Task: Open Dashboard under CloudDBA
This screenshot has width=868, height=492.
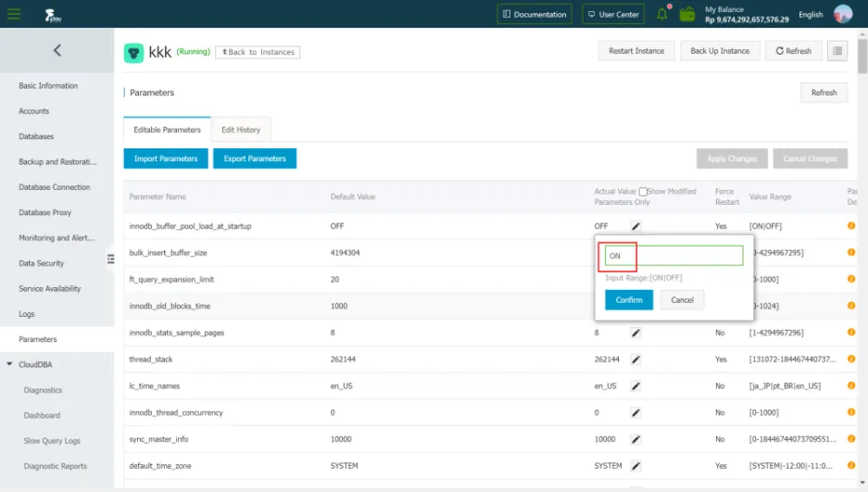Action: [x=42, y=416]
